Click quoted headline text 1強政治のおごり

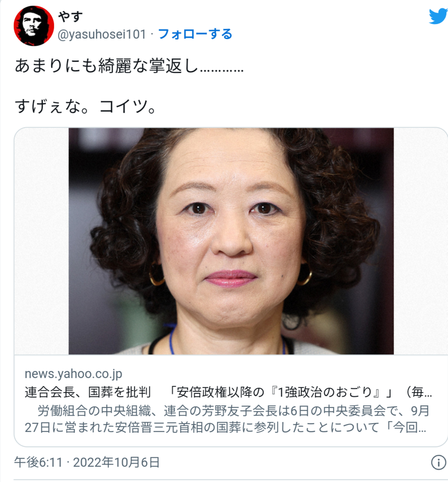[x=325, y=392]
